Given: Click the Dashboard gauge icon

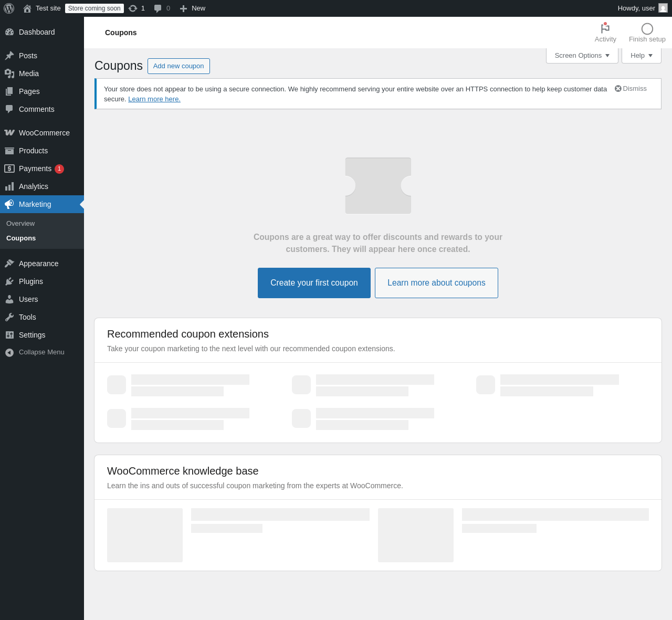Looking at the screenshot, I should coord(9,32).
